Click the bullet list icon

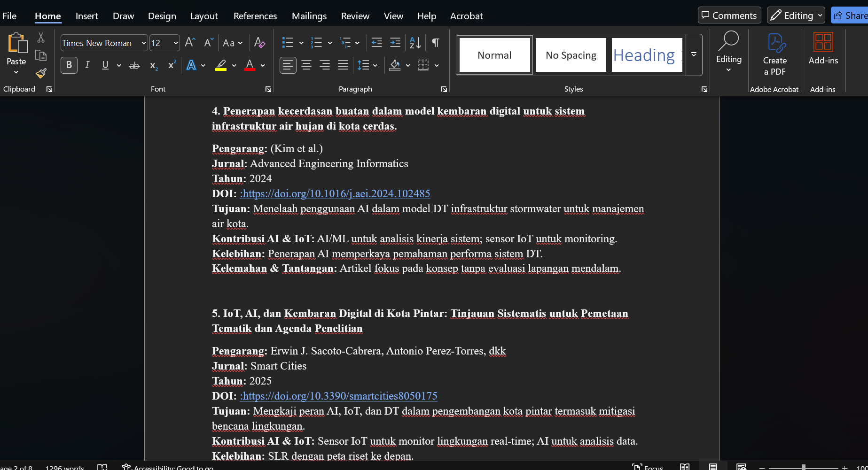point(288,43)
